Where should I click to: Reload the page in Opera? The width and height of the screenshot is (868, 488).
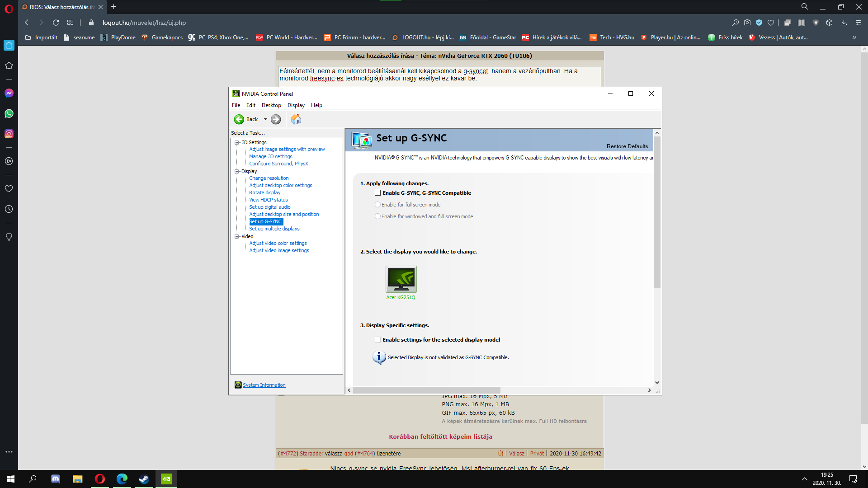56,23
